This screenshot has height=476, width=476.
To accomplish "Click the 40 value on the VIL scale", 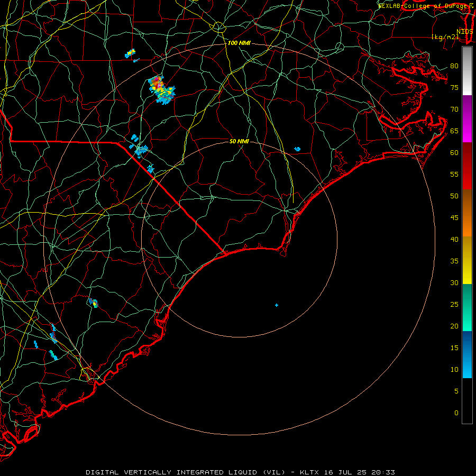I will (454, 239).
